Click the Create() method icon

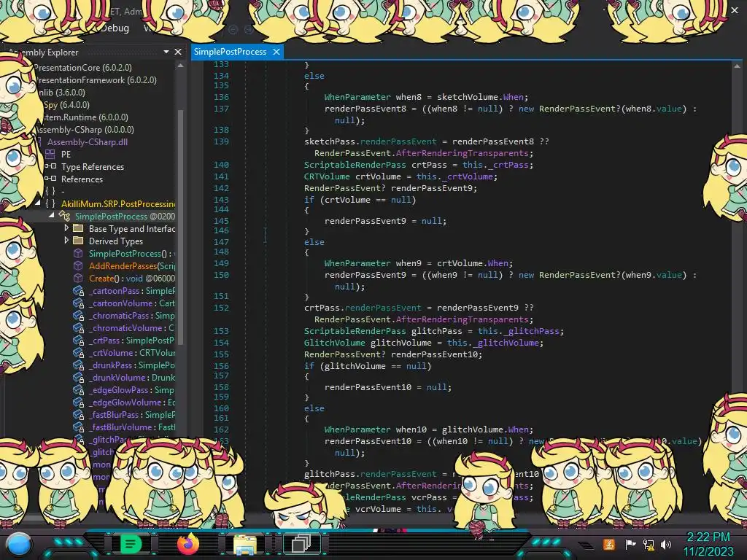click(78, 278)
